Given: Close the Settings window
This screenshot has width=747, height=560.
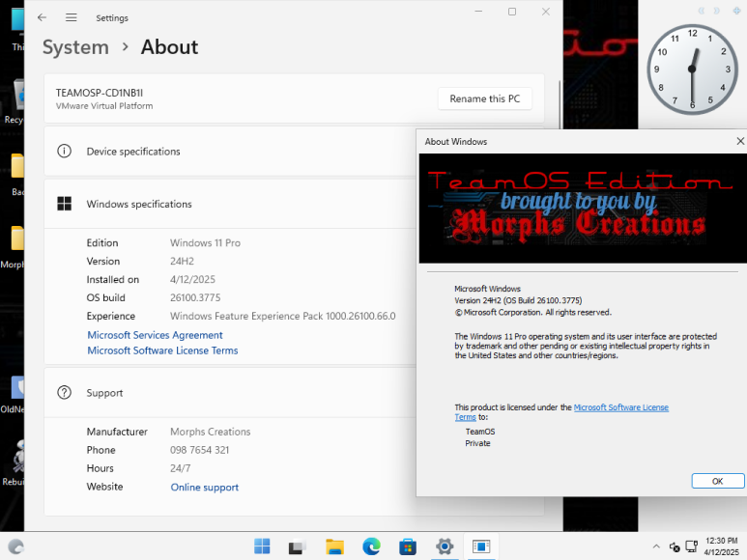Looking at the screenshot, I should click(546, 12).
